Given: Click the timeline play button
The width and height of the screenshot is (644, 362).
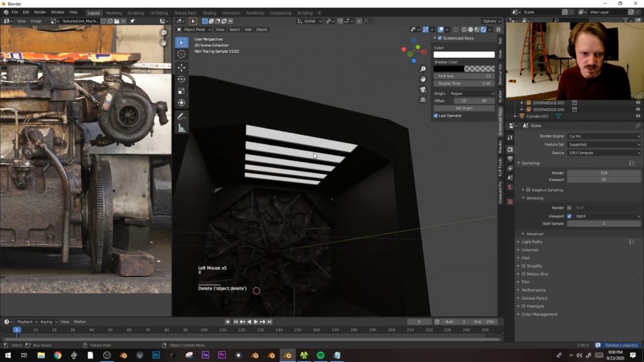Looking at the screenshot, I should [x=255, y=322].
